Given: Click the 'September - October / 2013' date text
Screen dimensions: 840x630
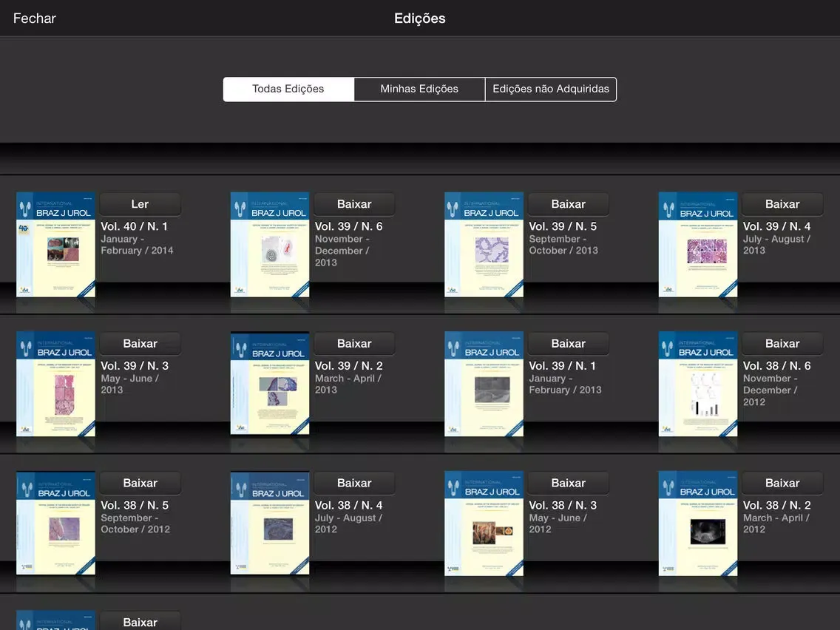Looking at the screenshot, I should click(x=563, y=245).
